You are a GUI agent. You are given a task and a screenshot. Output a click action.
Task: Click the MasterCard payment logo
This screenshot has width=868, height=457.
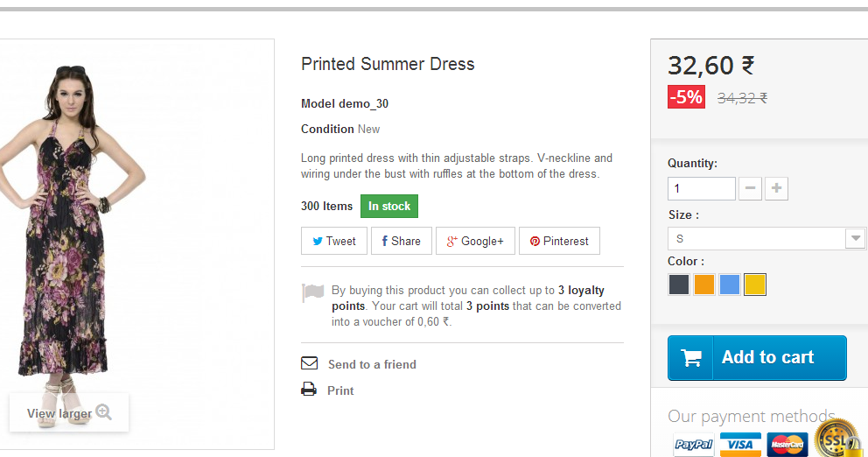787,445
